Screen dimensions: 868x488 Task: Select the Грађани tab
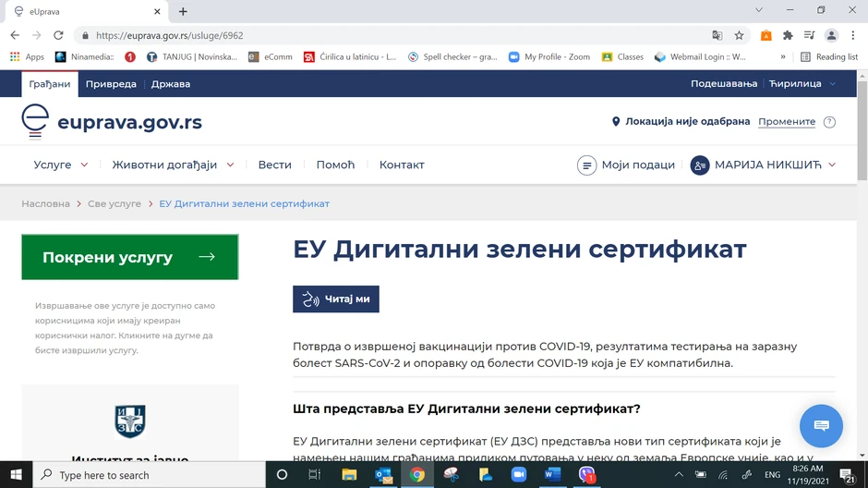(50, 84)
